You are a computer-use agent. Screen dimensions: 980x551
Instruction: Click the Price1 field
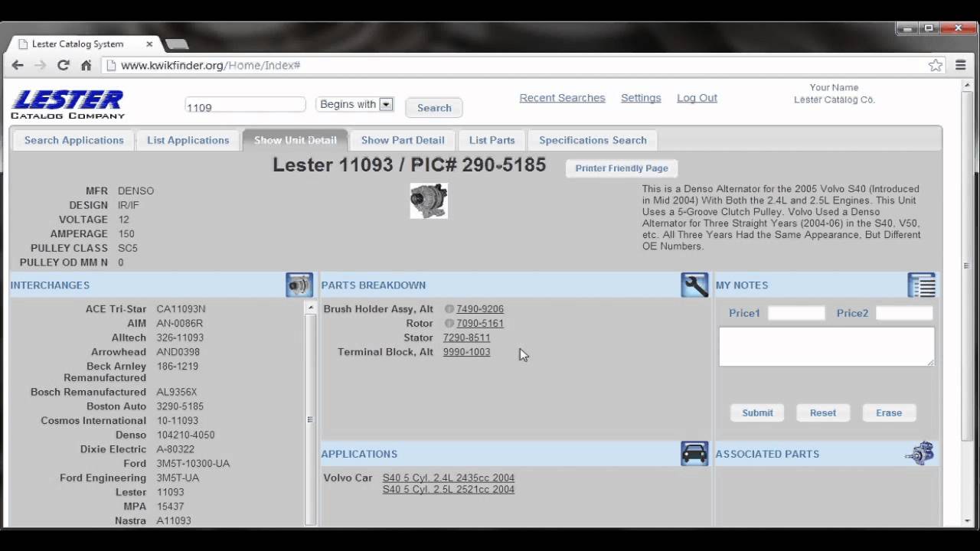(x=796, y=313)
